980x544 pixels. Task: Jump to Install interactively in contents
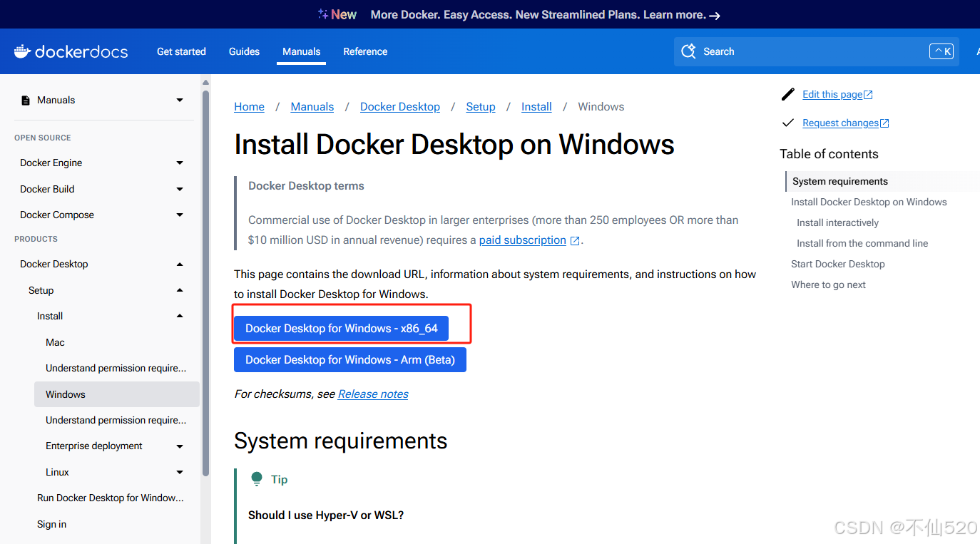point(837,222)
